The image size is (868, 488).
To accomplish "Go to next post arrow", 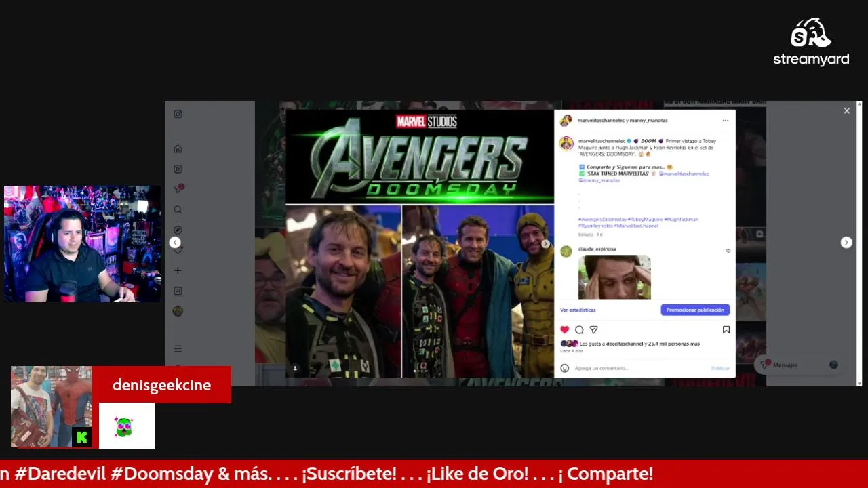I will coord(846,243).
